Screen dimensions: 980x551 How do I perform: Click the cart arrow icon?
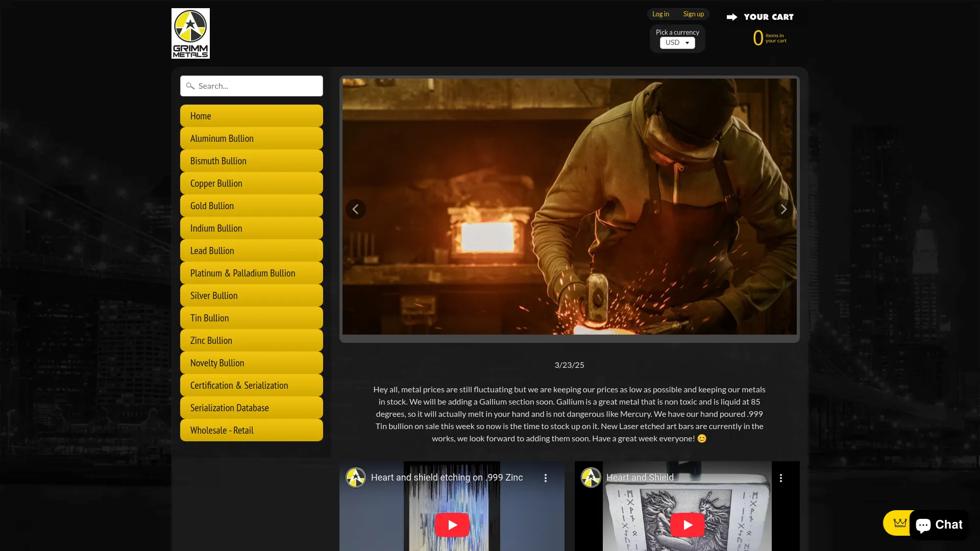click(x=731, y=17)
